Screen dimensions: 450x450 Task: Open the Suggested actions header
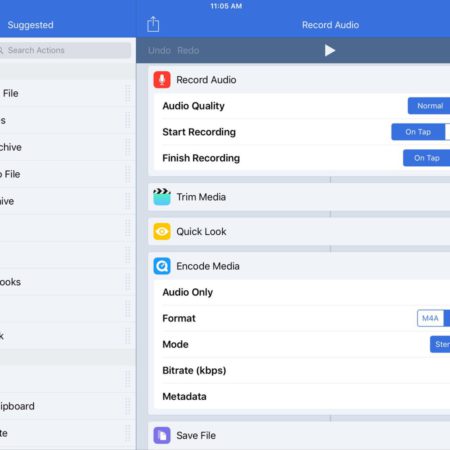pos(30,25)
